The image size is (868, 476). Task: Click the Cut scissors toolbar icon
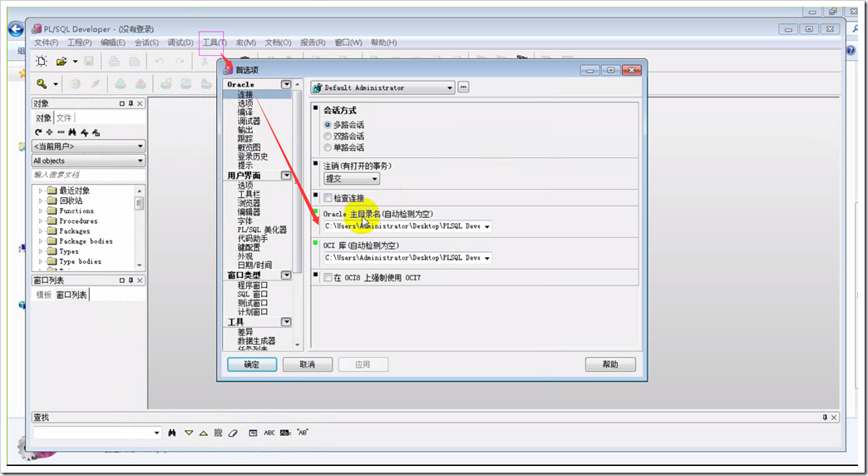coord(205,62)
